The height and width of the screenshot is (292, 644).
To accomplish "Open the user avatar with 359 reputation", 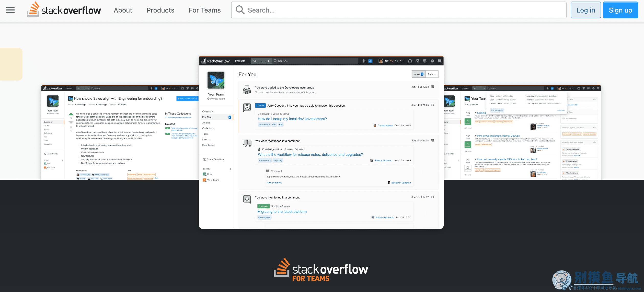I will pyautogui.click(x=381, y=61).
